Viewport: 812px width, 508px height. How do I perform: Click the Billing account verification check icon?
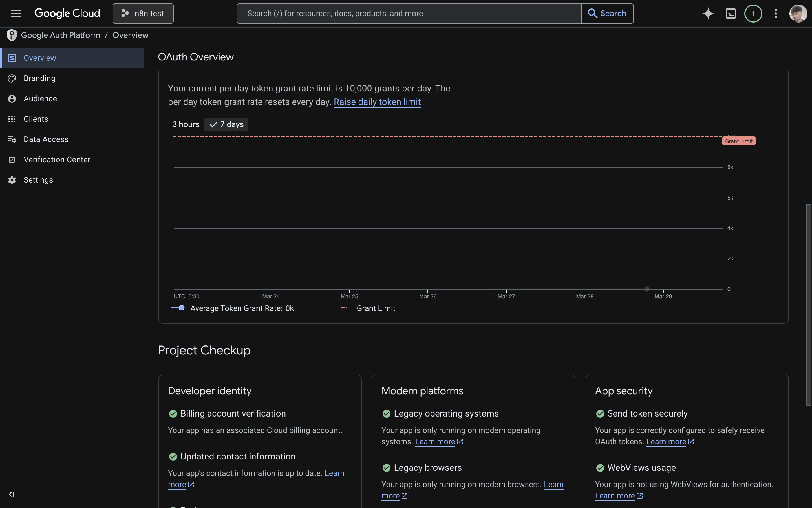173,413
